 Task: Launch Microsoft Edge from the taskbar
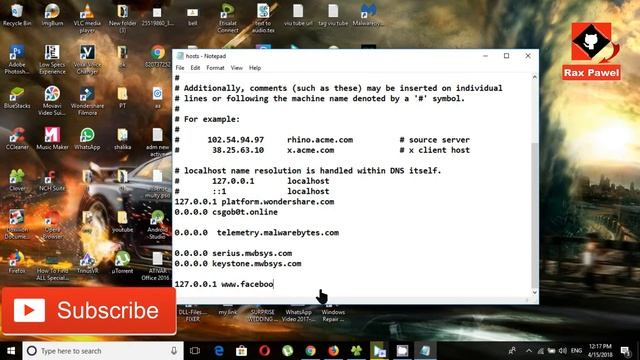coord(219,351)
